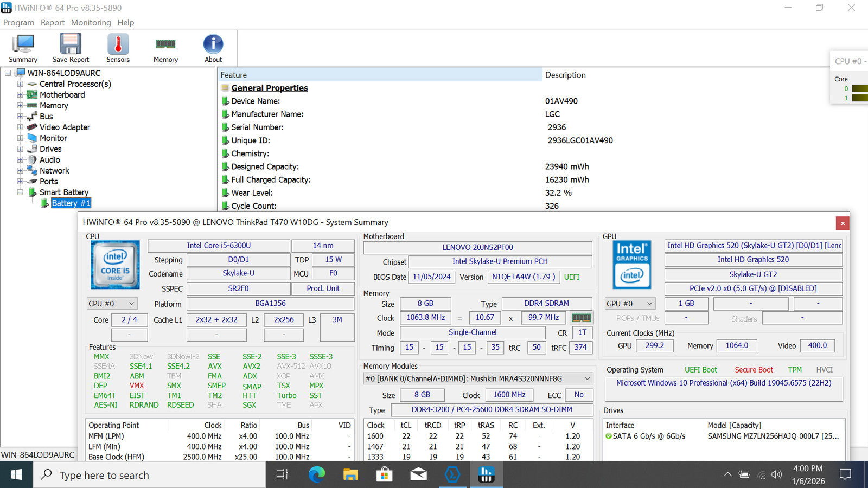Close the System Summary window

tap(843, 223)
